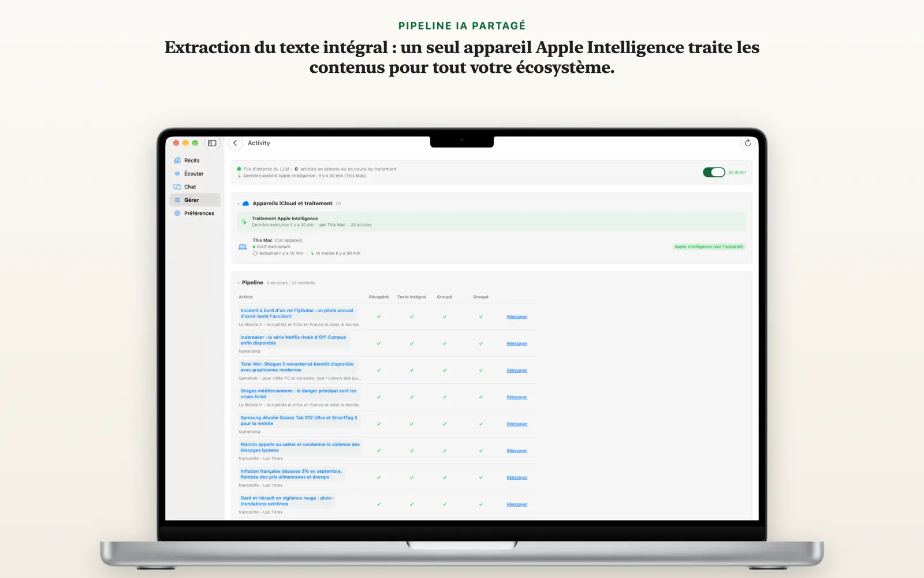Click Réessayer for the Macron article

pyautogui.click(x=517, y=451)
